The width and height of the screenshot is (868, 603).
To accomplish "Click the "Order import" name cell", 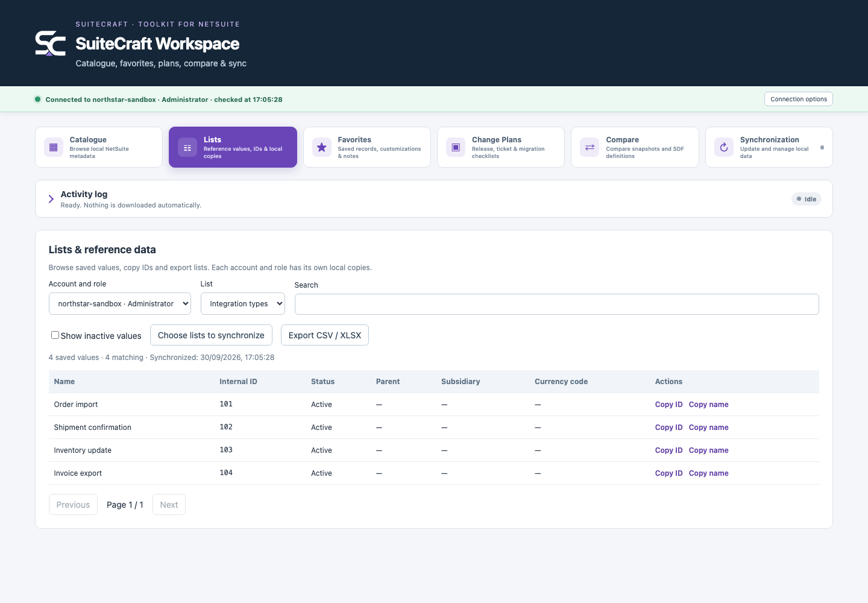I will click(x=76, y=405).
